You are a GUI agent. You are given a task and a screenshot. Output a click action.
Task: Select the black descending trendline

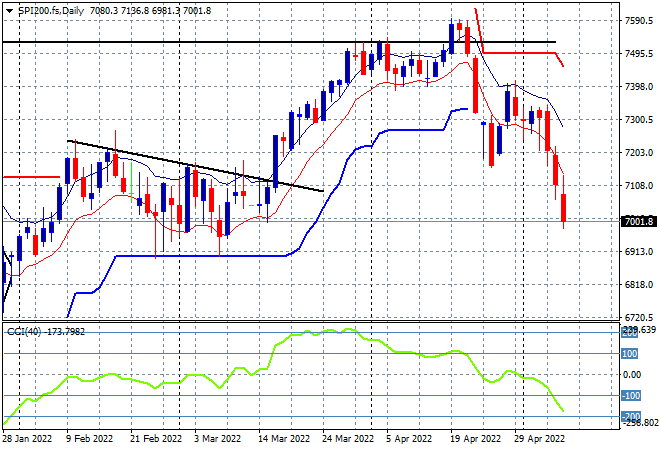pyautogui.click(x=195, y=165)
